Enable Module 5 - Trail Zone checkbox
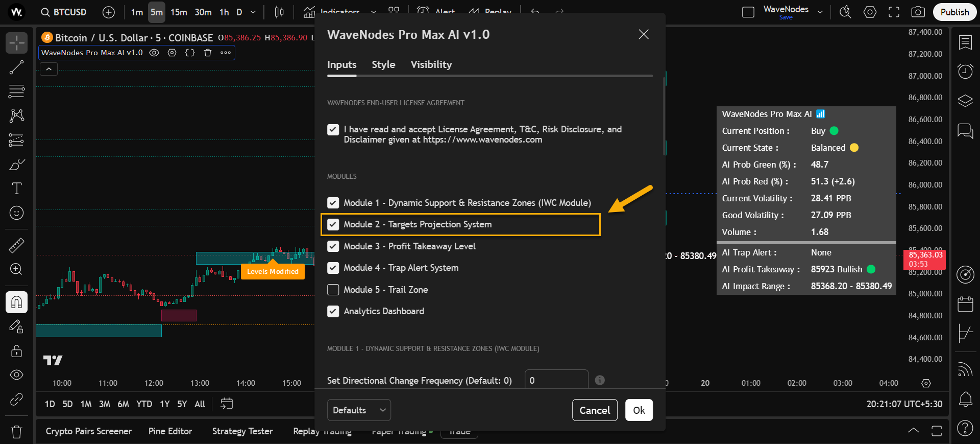This screenshot has height=444, width=980. 333,290
